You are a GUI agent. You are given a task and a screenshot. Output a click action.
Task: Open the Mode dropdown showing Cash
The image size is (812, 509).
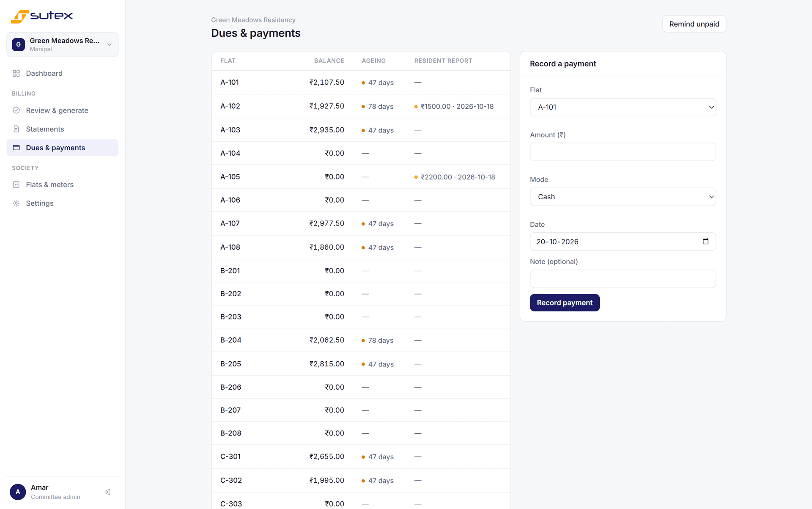[623, 197]
